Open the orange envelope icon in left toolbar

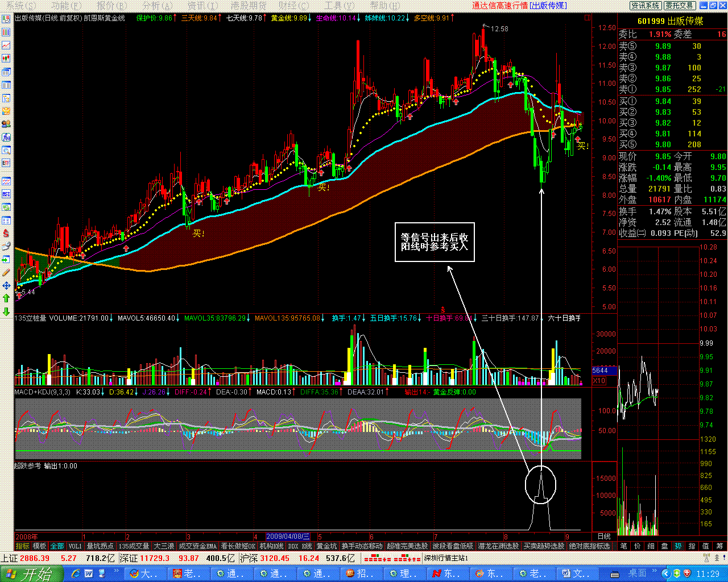tap(6, 111)
